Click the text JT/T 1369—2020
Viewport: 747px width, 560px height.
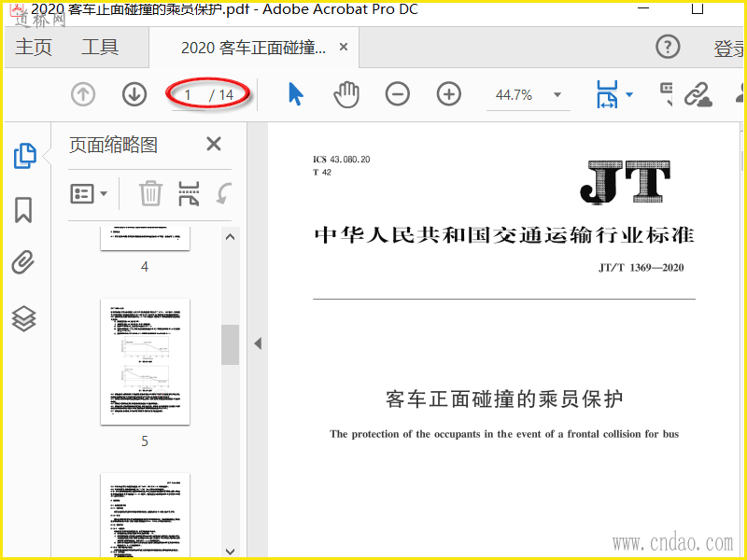coord(641,268)
